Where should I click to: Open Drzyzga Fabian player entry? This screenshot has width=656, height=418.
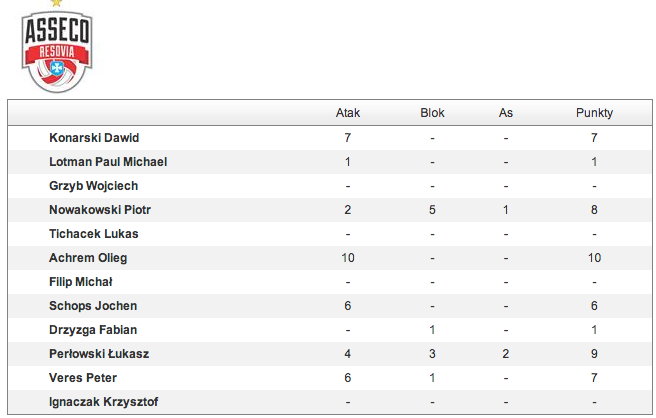[93, 330]
